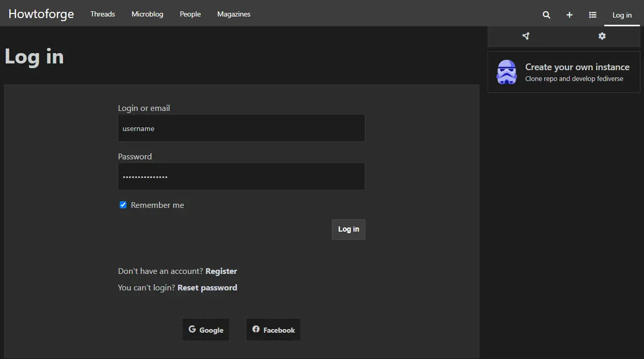This screenshot has height=359, width=644.
Task: Click the Reset password link
Action: [x=207, y=287]
